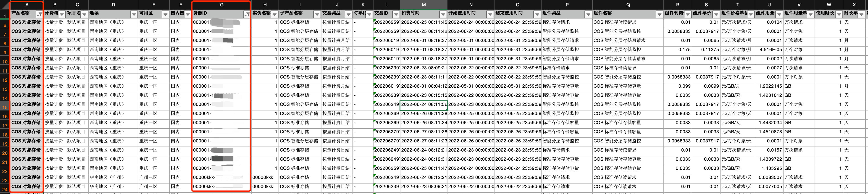The image size is (868, 194).
Task: Click the list price value 0.099
Action: [684, 86]
